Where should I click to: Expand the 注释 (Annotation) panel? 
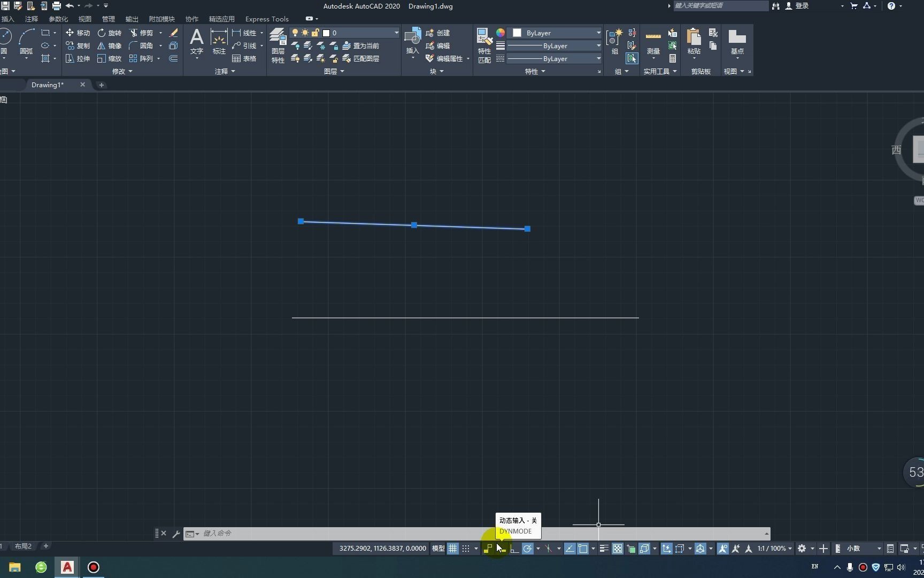[225, 71]
